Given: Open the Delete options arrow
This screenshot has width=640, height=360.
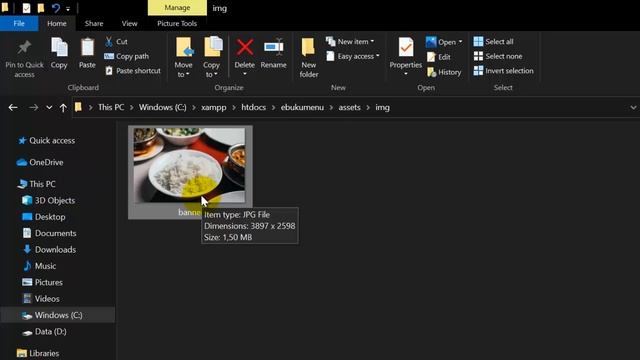Looking at the screenshot, I should pyautogui.click(x=244, y=74).
